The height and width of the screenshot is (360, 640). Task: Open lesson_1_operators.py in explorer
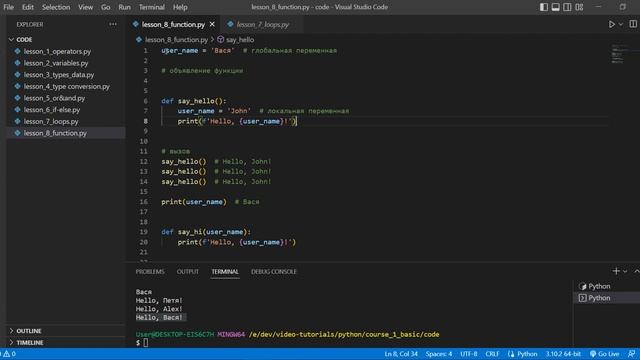[x=57, y=51]
